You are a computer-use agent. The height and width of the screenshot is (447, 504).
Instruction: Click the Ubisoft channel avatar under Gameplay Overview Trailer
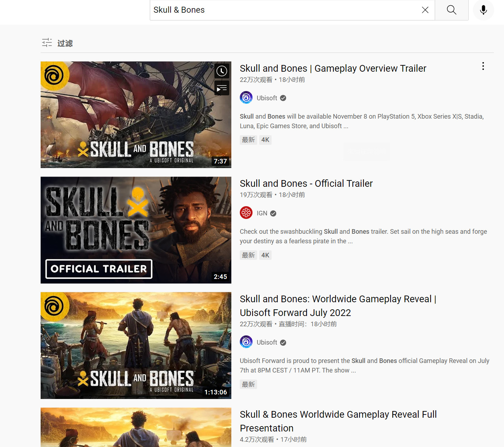coord(246,98)
